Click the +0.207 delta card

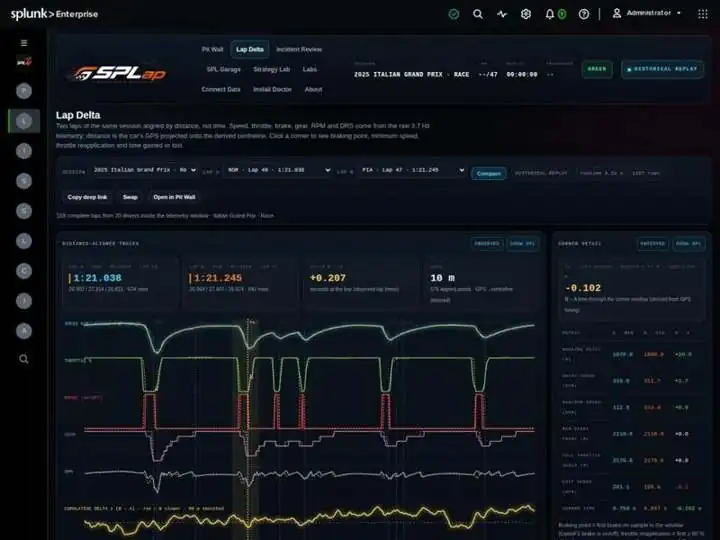click(x=361, y=284)
